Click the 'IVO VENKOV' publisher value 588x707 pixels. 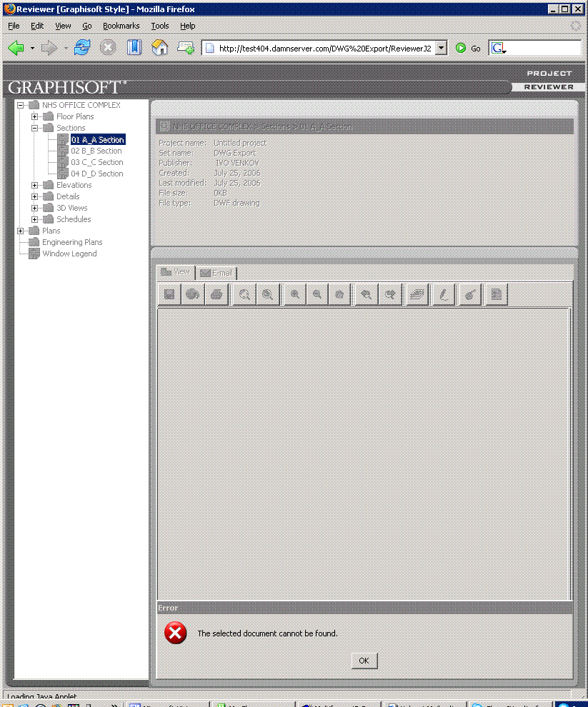tap(237, 163)
